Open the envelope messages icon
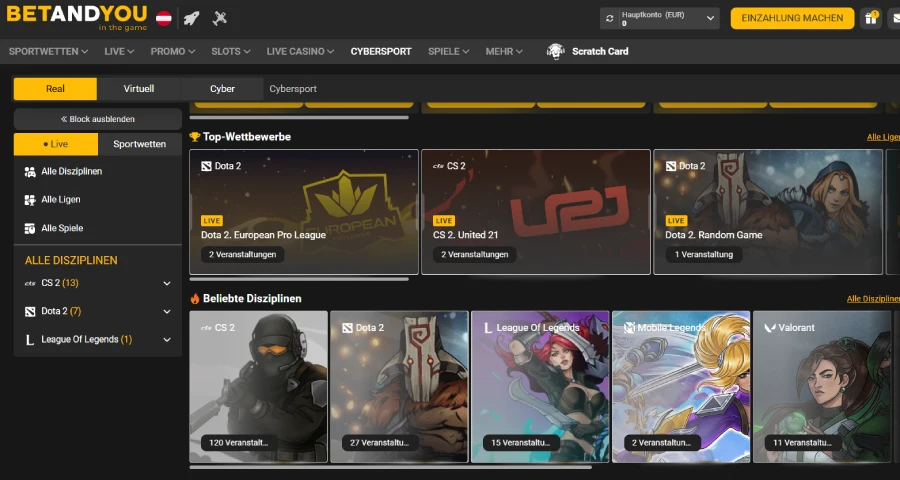Viewport: 900px width, 480px height. (x=895, y=18)
